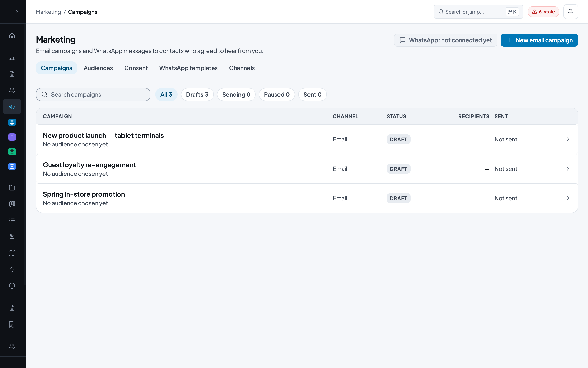588x368 pixels.
Task: Filter by Sent 0 chip
Action: coord(312,94)
